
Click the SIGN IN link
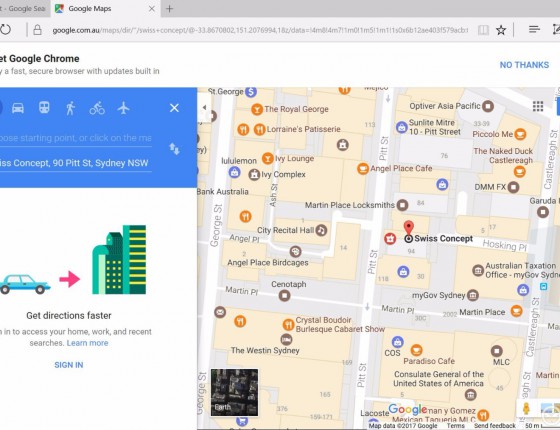coord(69,365)
